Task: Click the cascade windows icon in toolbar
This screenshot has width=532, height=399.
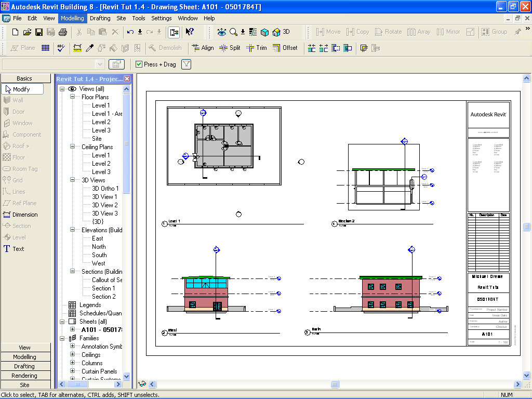Action: (364, 48)
